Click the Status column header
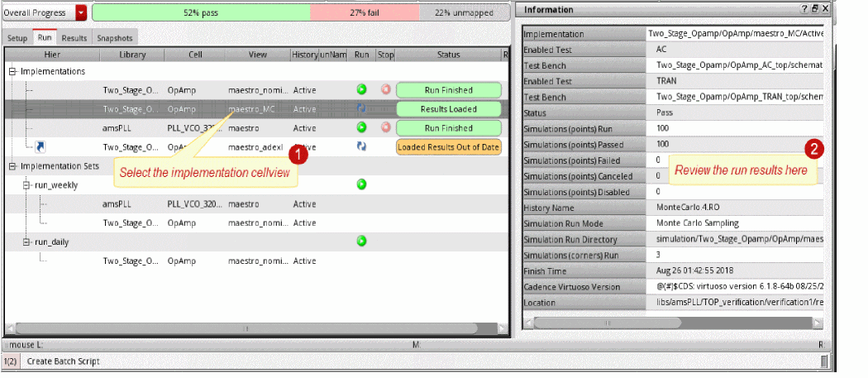Image resolution: width=868 pixels, height=378 pixels. tap(448, 55)
